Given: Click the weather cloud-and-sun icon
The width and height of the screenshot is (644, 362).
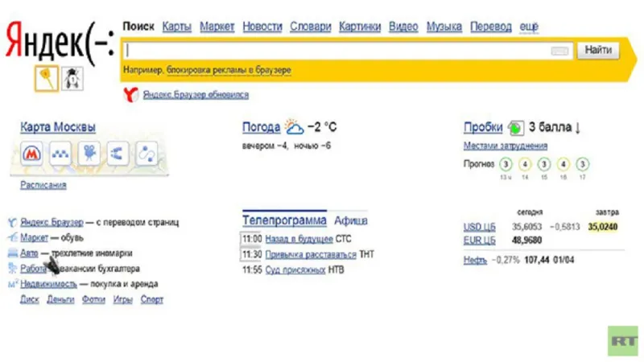Looking at the screenshot, I should click(294, 127).
